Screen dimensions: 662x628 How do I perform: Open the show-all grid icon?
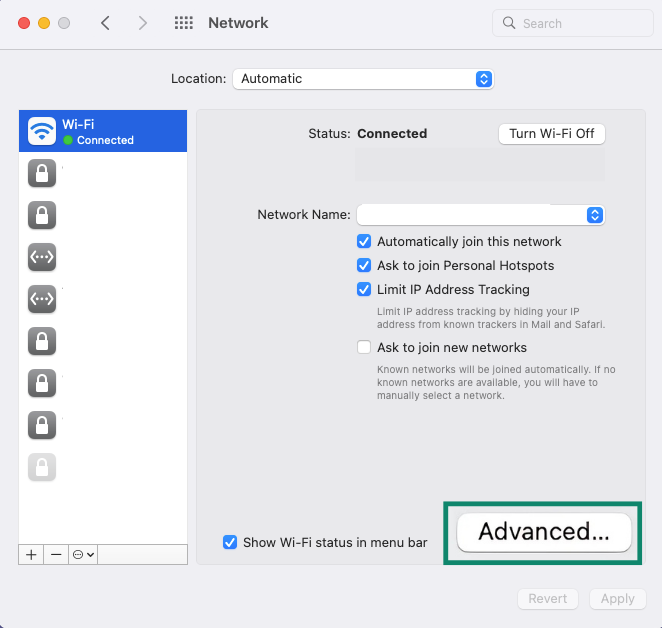pyautogui.click(x=184, y=23)
